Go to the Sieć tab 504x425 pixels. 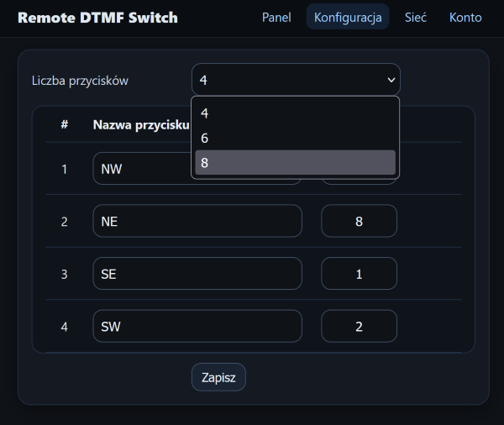coord(416,17)
